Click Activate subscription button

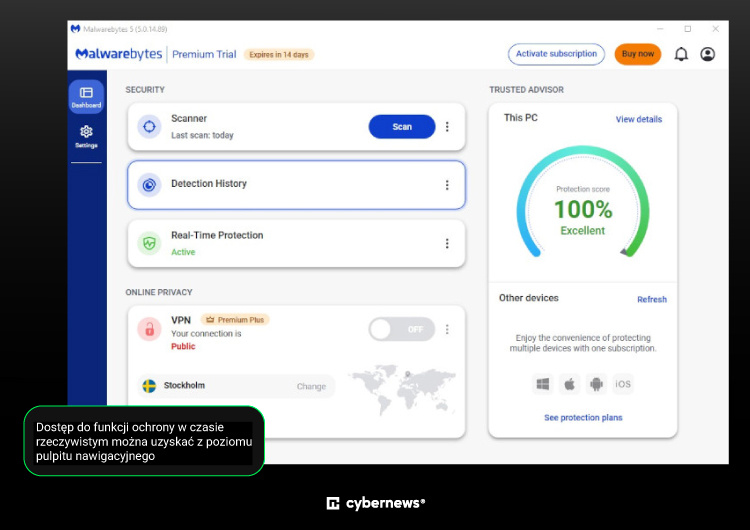coord(556,54)
